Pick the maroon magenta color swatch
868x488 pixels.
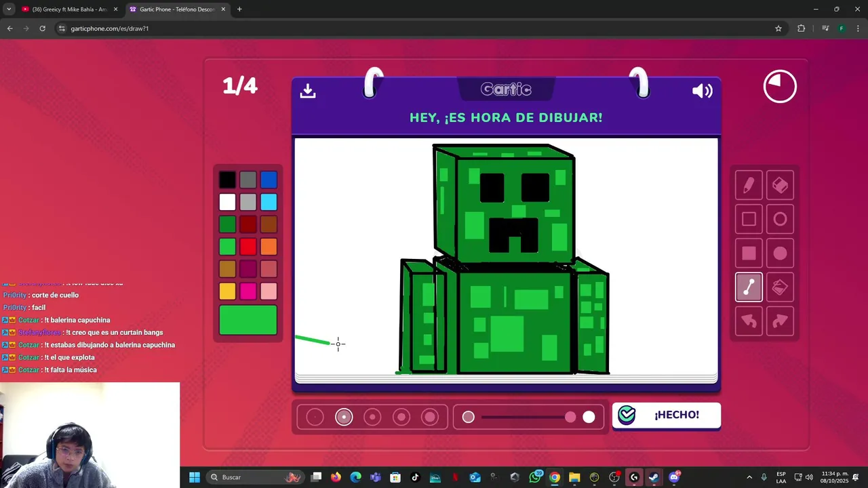248,269
